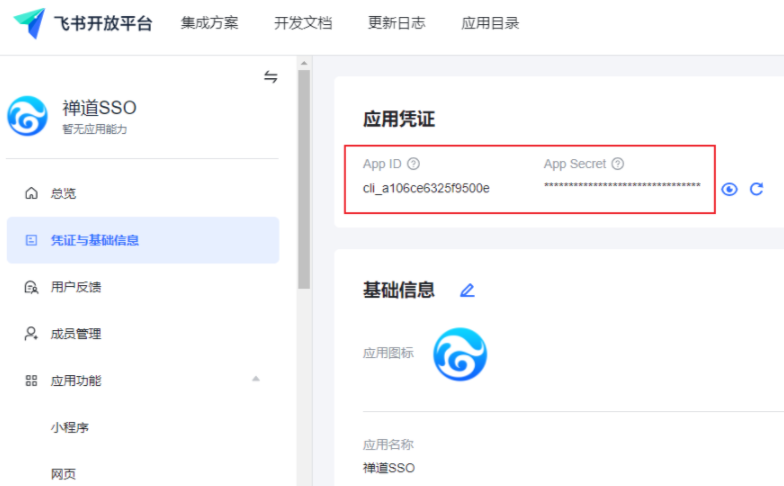
Task: Show App Secret with eye icon
Action: (x=729, y=189)
